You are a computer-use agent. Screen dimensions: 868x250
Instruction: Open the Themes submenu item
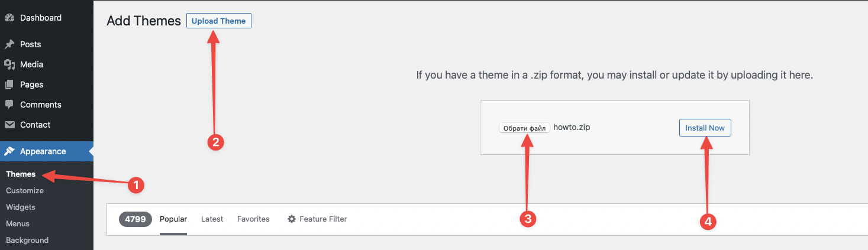[21, 174]
